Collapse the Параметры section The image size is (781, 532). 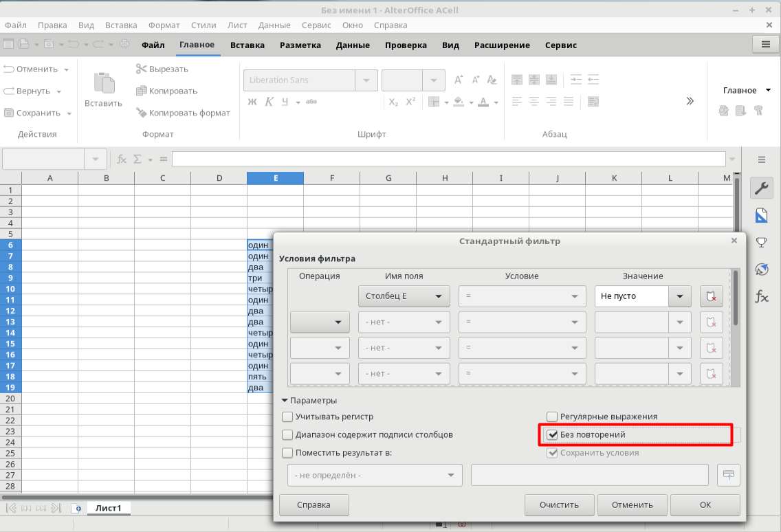309,401
